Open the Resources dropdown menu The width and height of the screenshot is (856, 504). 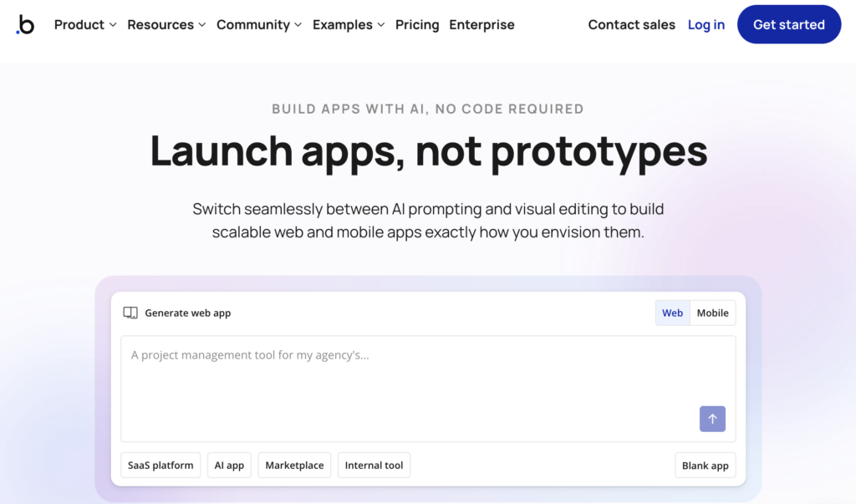[166, 25]
